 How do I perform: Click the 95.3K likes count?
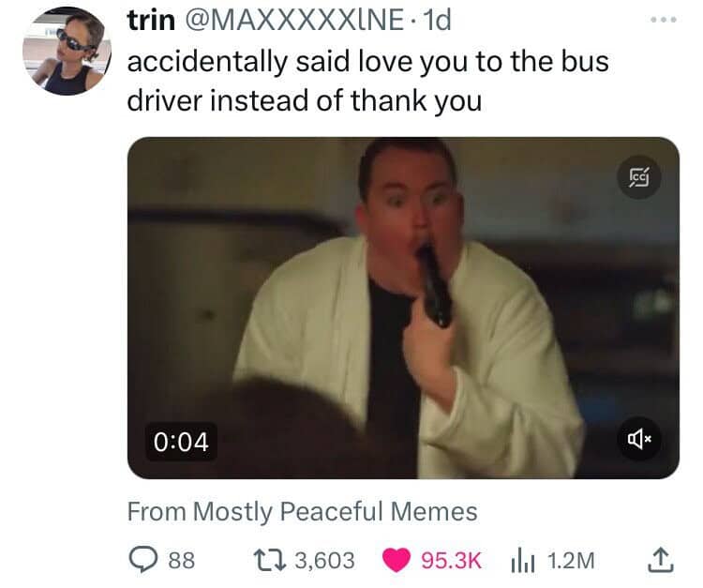451,561
